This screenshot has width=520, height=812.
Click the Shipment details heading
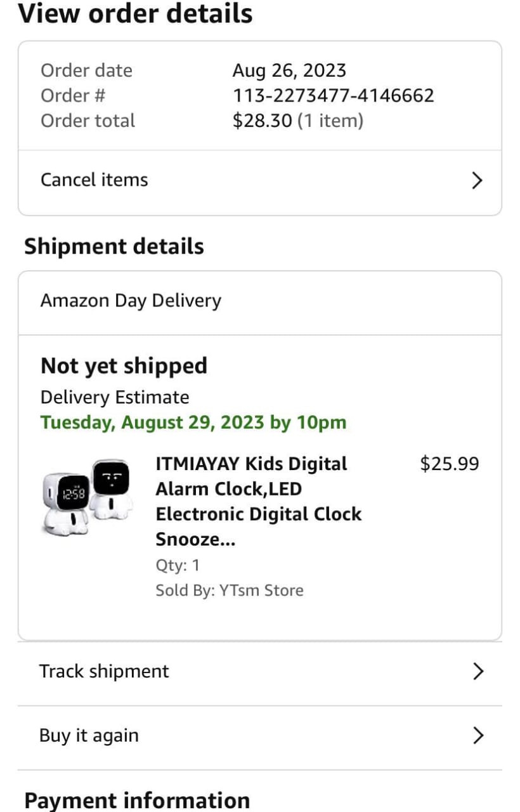point(114,246)
